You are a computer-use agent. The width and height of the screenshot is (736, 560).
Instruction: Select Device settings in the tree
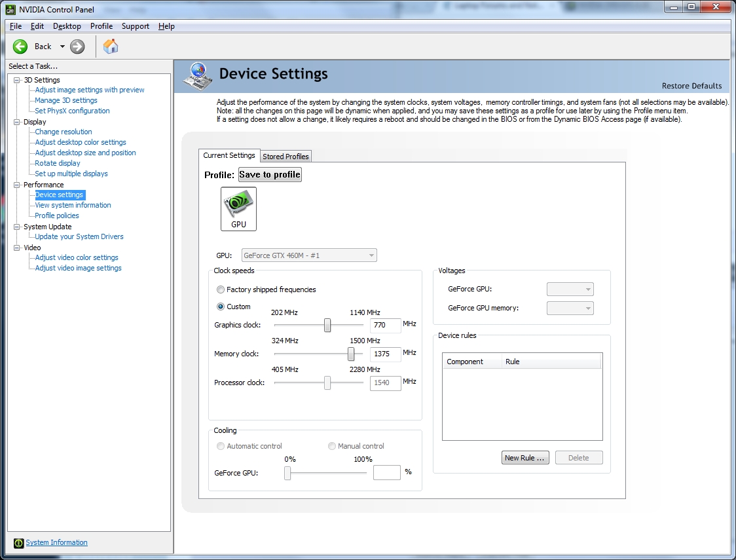click(59, 195)
